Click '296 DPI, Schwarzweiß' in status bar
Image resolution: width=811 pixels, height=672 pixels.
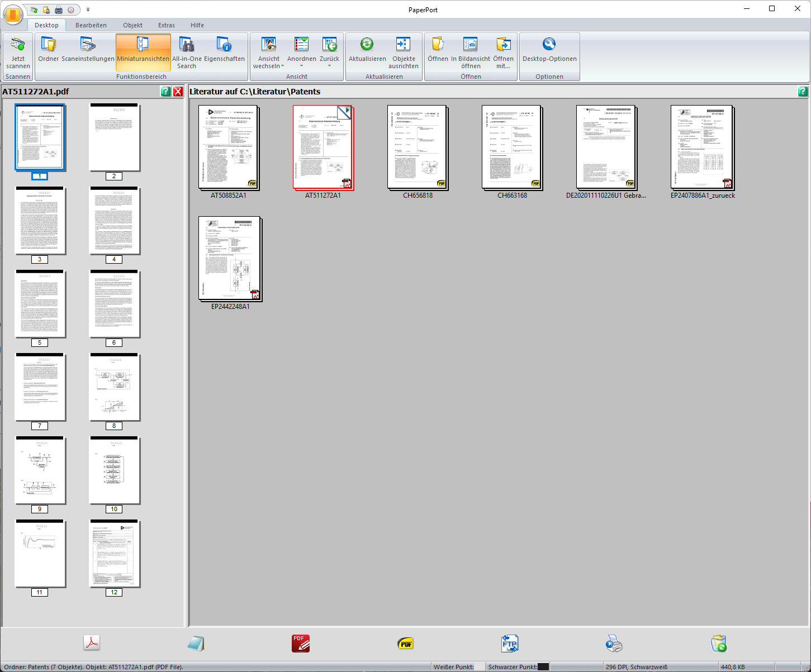point(637,667)
